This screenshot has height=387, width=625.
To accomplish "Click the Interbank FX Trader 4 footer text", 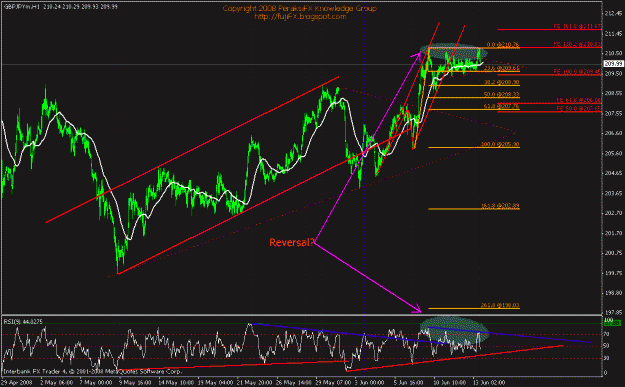I will coord(93,371).
